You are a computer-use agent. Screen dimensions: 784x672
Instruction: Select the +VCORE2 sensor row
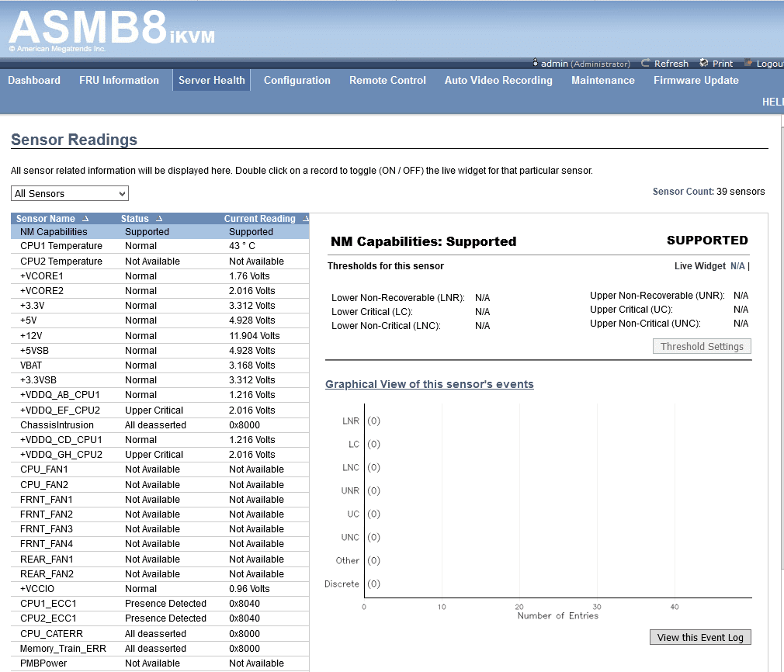point(160,290)
